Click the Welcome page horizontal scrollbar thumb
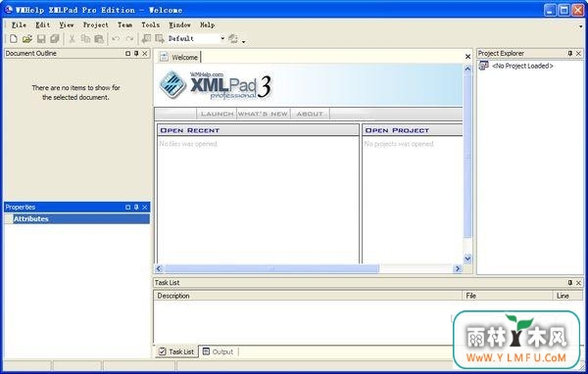The width and height of the screenshot is (588, 374). click(x=271, y=268)
